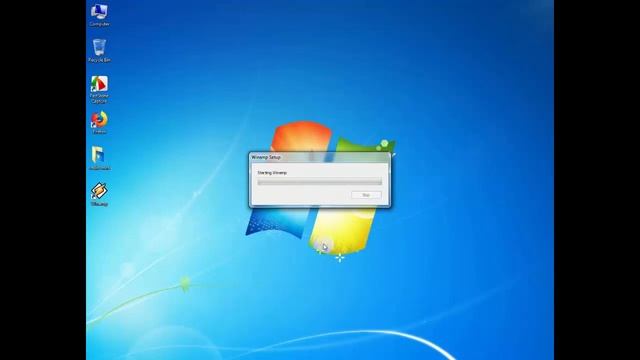Select the Recycle Bin desktop icon

pyautogui.click(x=99, y=51)
